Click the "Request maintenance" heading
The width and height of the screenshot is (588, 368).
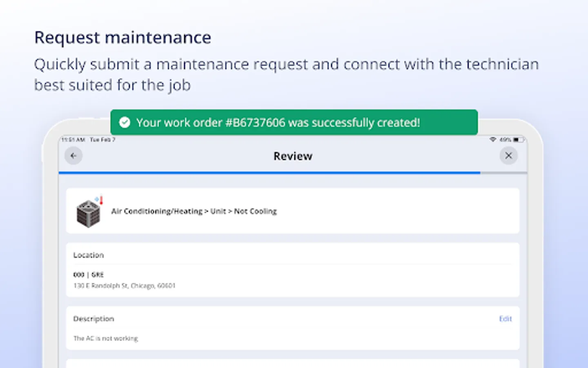click(123, 38)
